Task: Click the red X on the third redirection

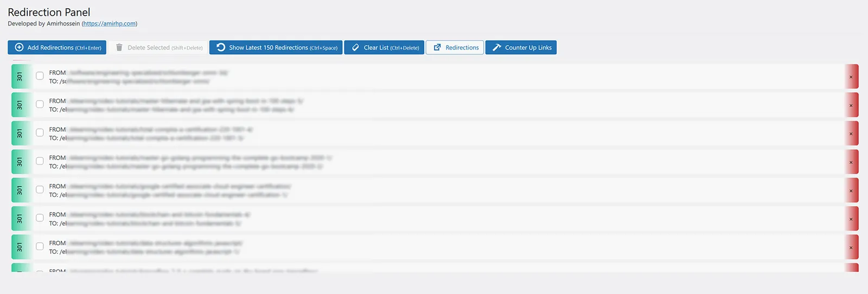Action: click(851, 133)
